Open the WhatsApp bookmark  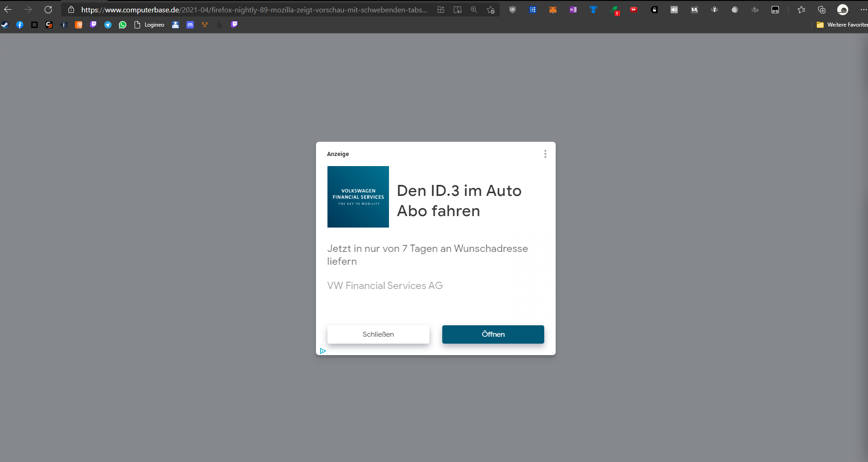(x=123, y=25)
